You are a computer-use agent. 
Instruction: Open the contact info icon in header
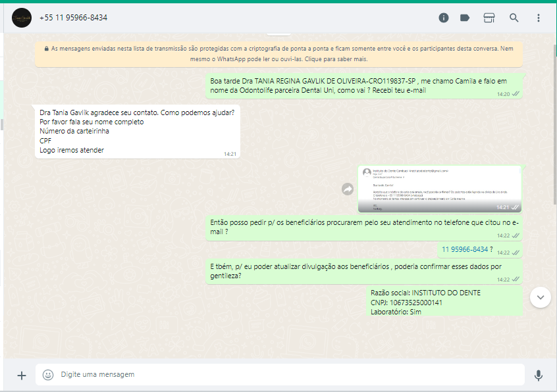(444, 18)
